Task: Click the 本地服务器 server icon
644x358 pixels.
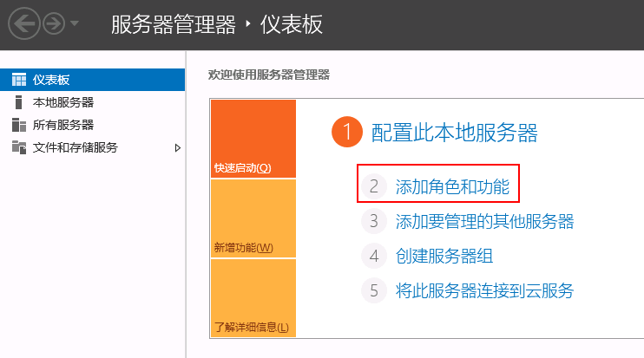Action: 18,102
